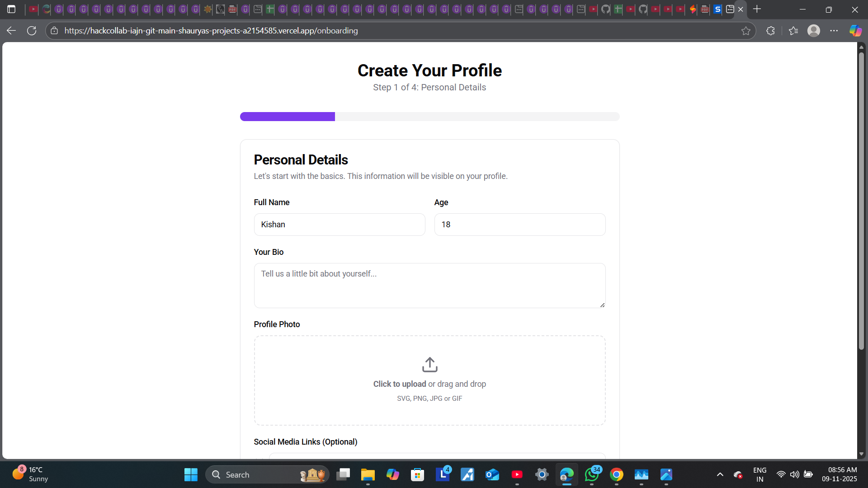Bookmark page with star icon
Viewport: 868px width, 488px height.
745,31
